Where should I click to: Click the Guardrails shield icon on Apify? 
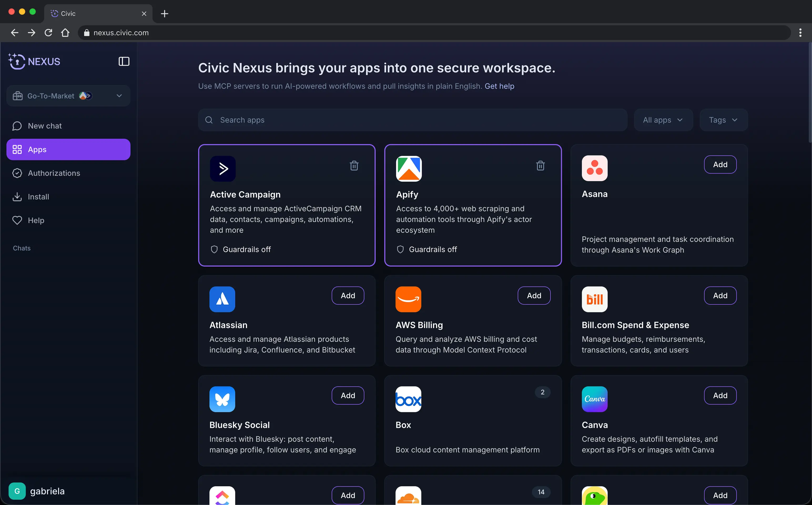400,250
